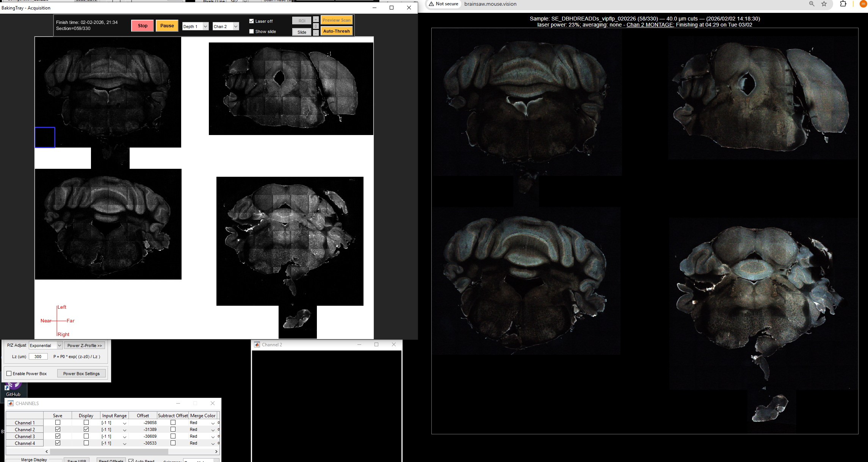868x462 pixels.
Task: Click the Lz (um) input field
Action: [38, 357]
